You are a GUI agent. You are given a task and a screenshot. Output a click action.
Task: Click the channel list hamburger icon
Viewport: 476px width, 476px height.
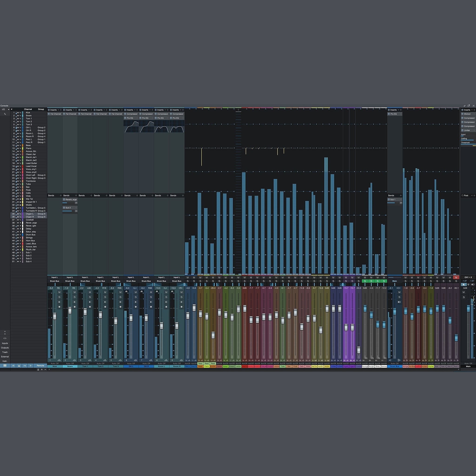point(5,366)
